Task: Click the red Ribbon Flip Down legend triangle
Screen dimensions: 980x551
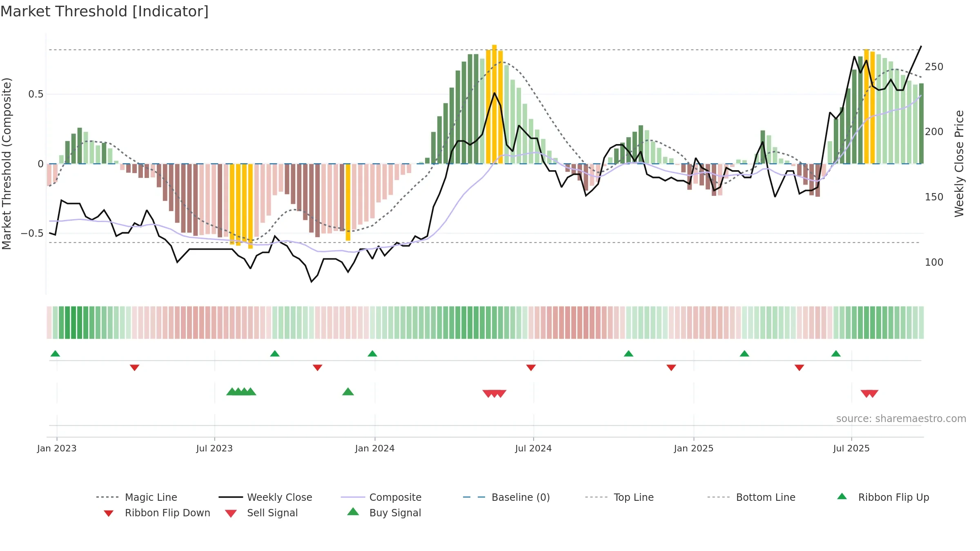Action: (x=109, y=513)
